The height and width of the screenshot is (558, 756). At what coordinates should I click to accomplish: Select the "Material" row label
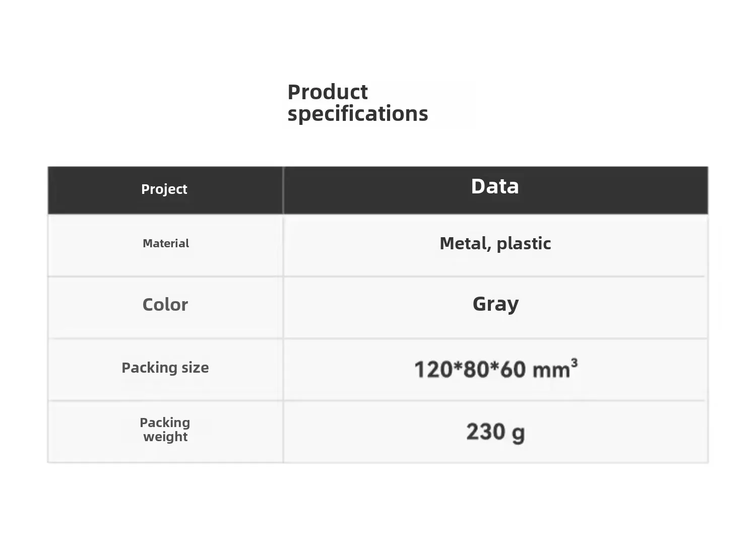click(166, 244)
